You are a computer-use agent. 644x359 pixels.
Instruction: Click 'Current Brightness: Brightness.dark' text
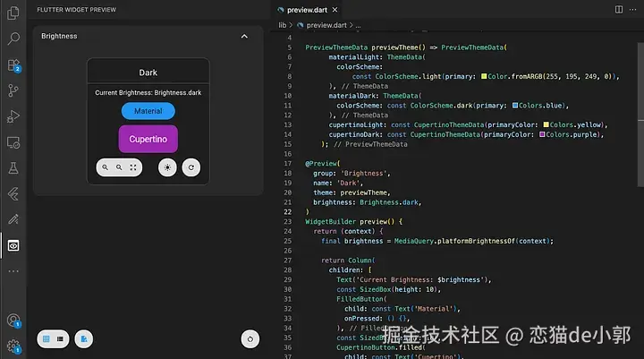click(148, 92)
